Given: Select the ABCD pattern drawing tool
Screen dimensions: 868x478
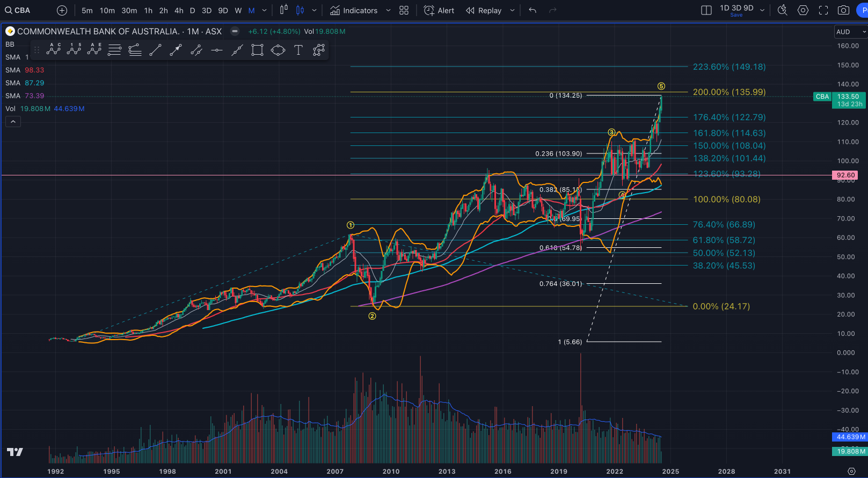Looking at the screenshot, I should (54, 50).
